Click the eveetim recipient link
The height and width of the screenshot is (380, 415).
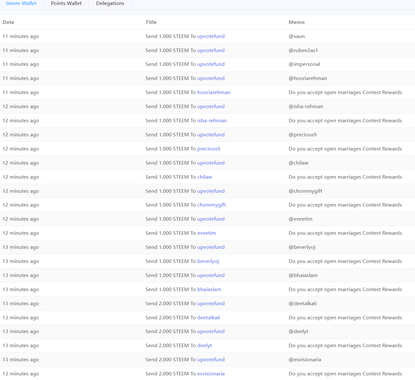pyautogui.click(x=207, y=233)
